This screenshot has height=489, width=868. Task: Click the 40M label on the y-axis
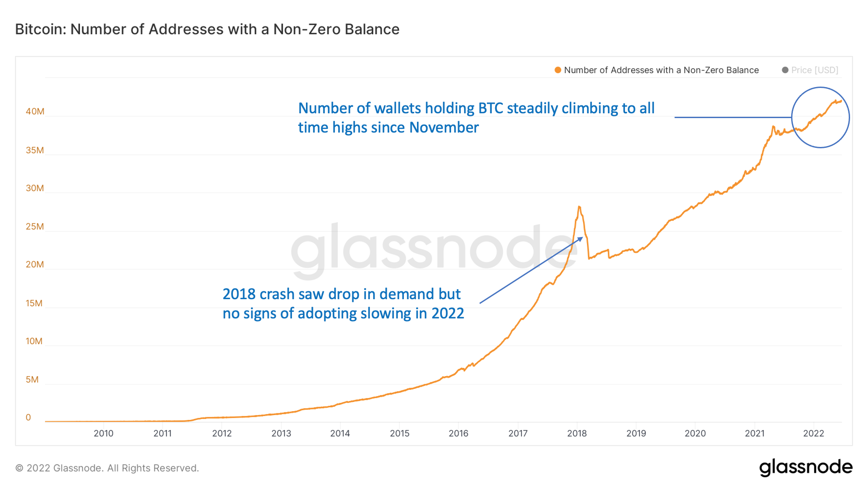(35, 111)
